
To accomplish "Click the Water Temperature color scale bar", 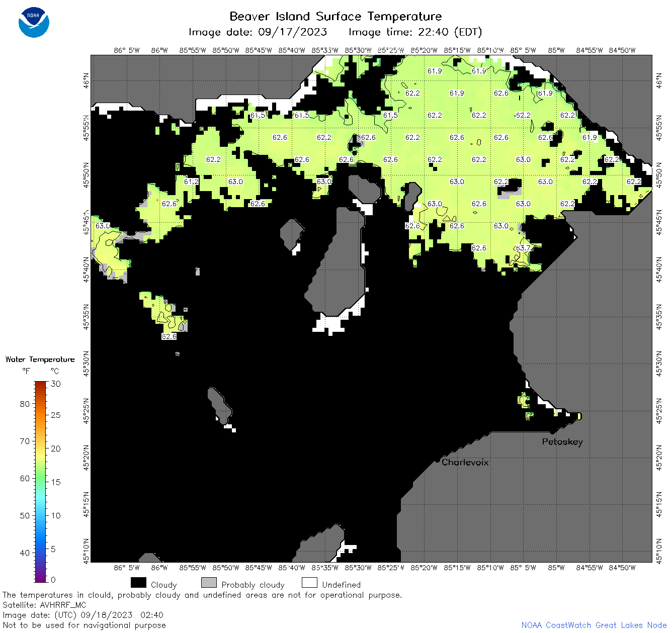I will pos(41,482).
